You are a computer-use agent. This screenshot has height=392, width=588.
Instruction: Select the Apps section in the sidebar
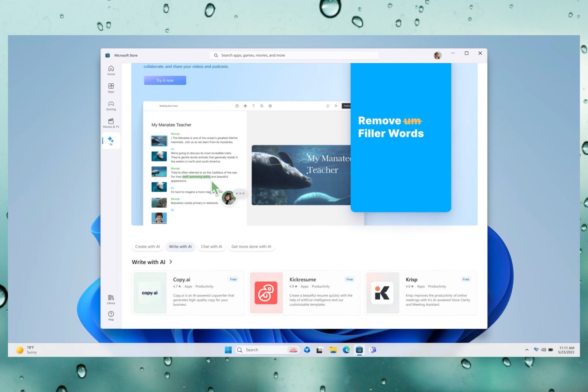[111, 88]
